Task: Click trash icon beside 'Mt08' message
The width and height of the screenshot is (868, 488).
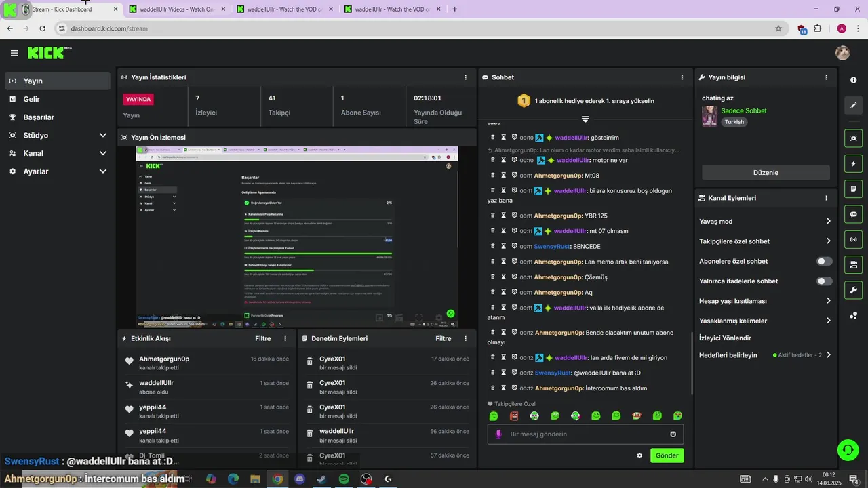Action: coord(493,175)
